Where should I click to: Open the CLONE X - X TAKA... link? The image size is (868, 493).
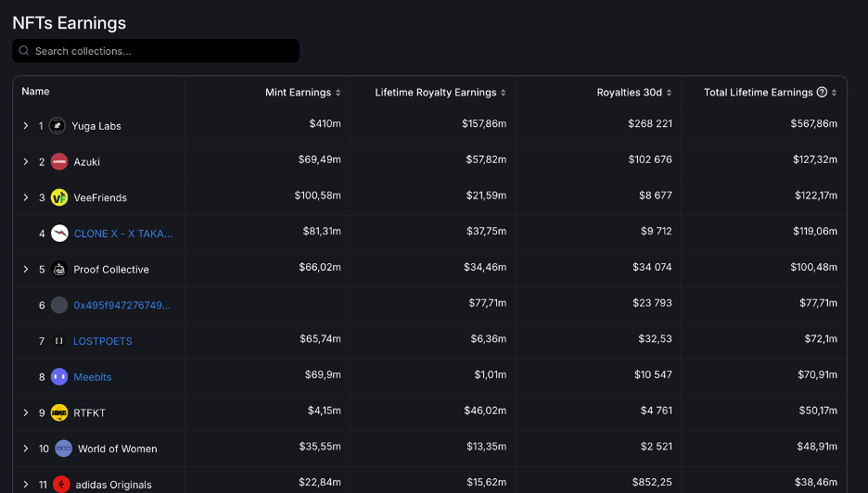122,234
